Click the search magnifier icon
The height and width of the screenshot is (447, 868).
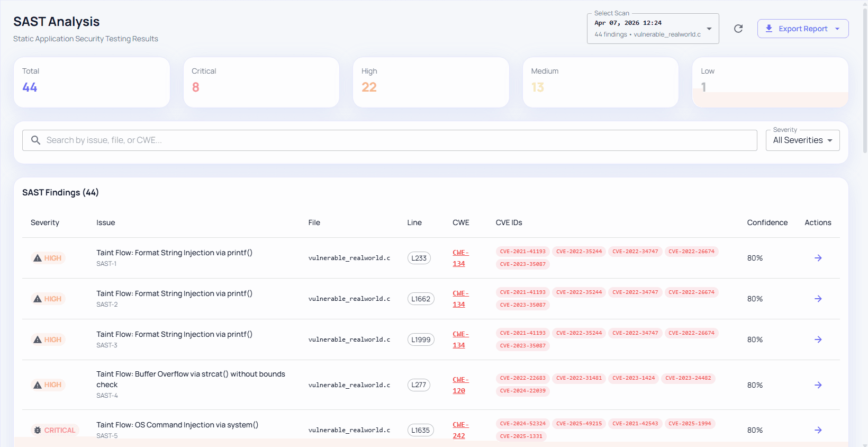click(35, 140)
